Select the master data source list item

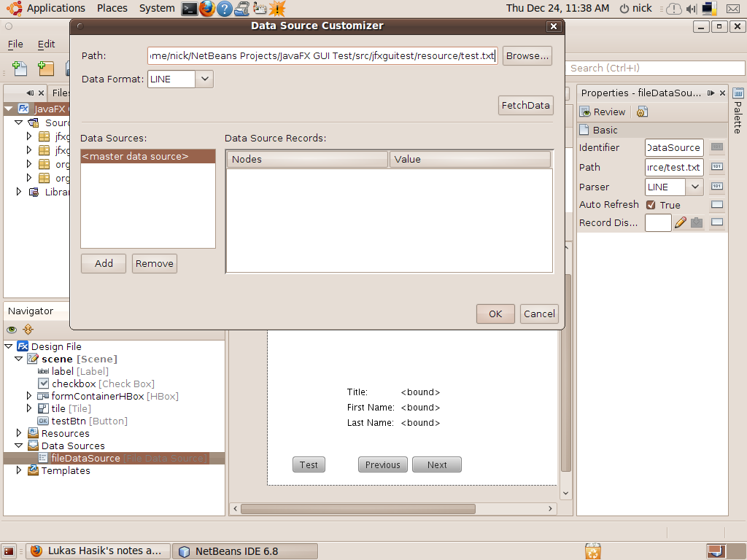(x=148, y=156)
